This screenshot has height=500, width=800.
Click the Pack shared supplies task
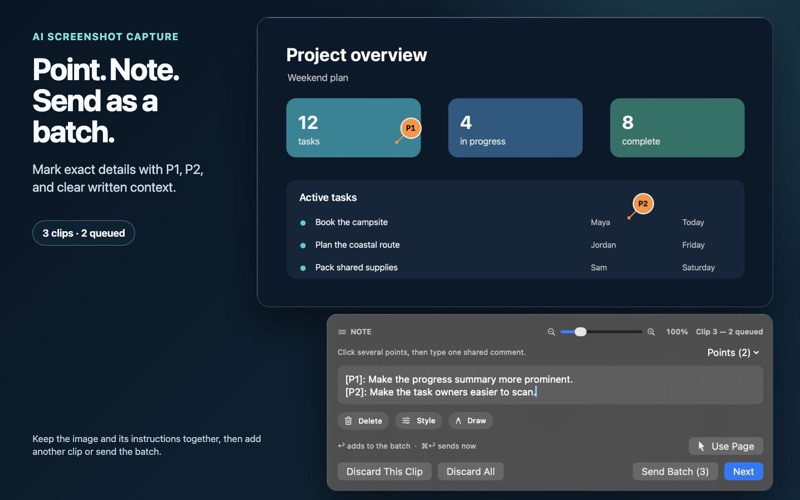pos(356,267)
